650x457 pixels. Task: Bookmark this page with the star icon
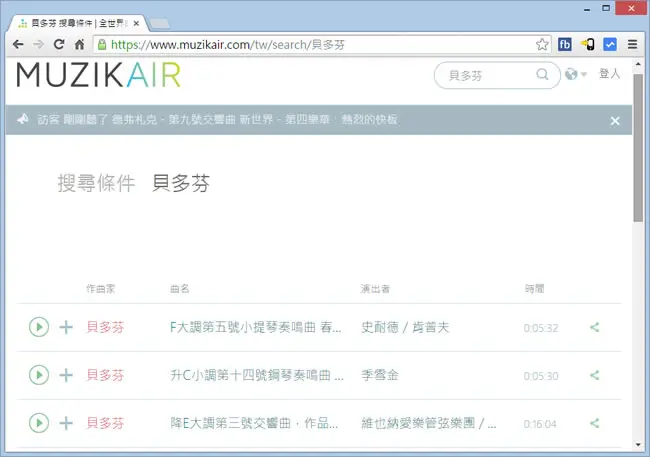coord(542,44)
